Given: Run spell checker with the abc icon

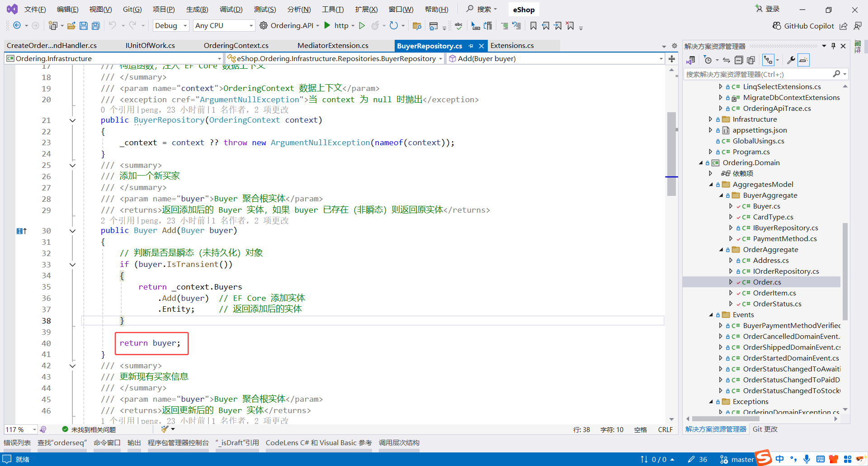Looking at the screenshot, I should [x=458, y=25].
